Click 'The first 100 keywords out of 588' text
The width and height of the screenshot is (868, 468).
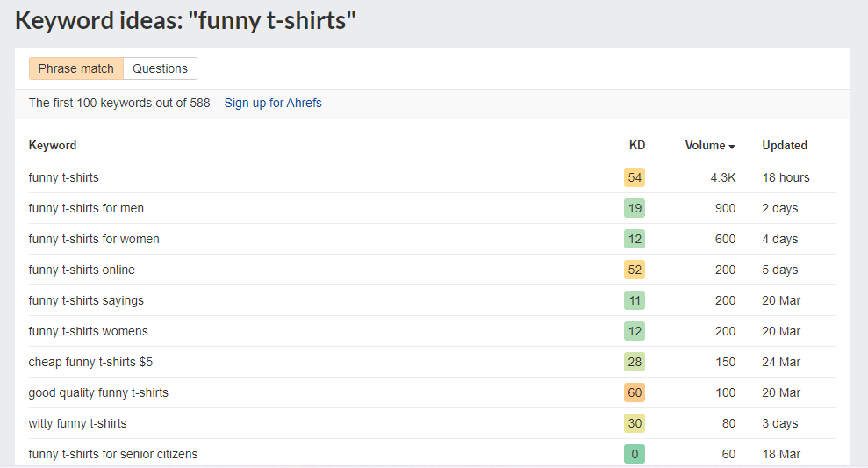pyautogui.click(x=119, y=103)
